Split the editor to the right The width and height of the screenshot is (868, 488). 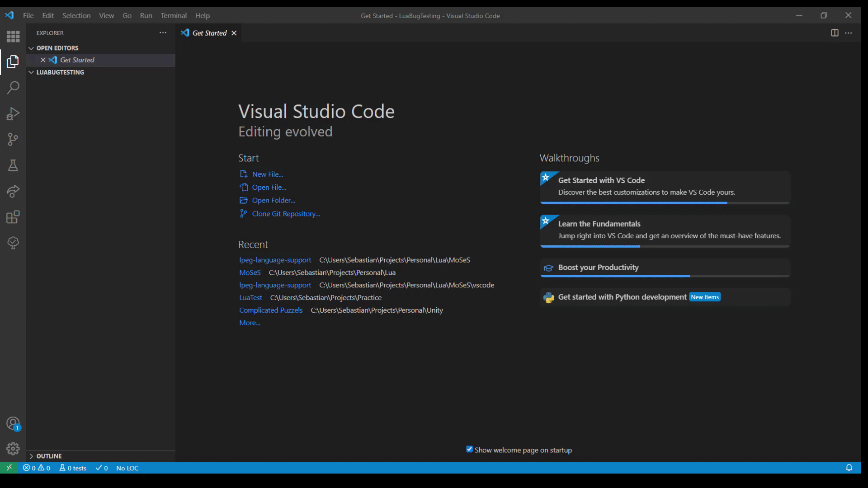click(x=835, y=33)
